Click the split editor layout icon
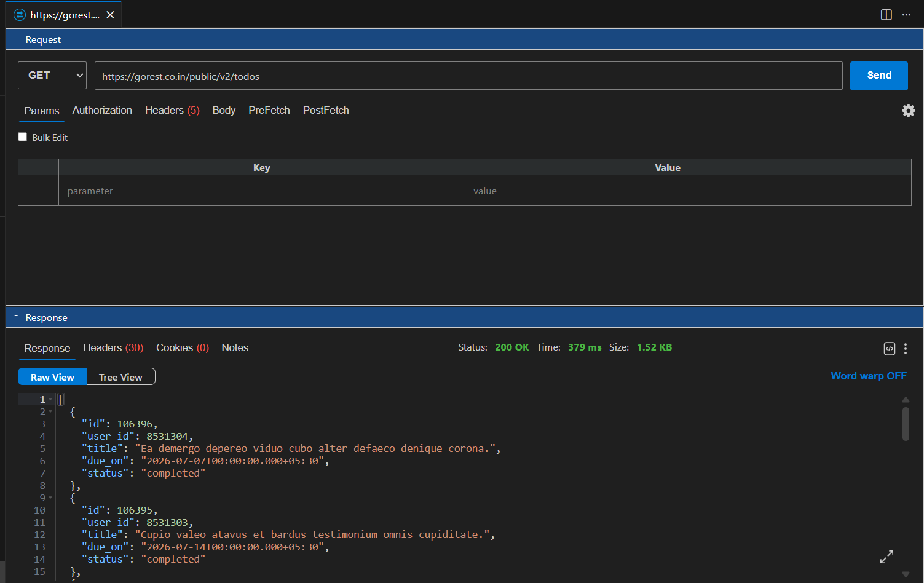 click(886, 15)
